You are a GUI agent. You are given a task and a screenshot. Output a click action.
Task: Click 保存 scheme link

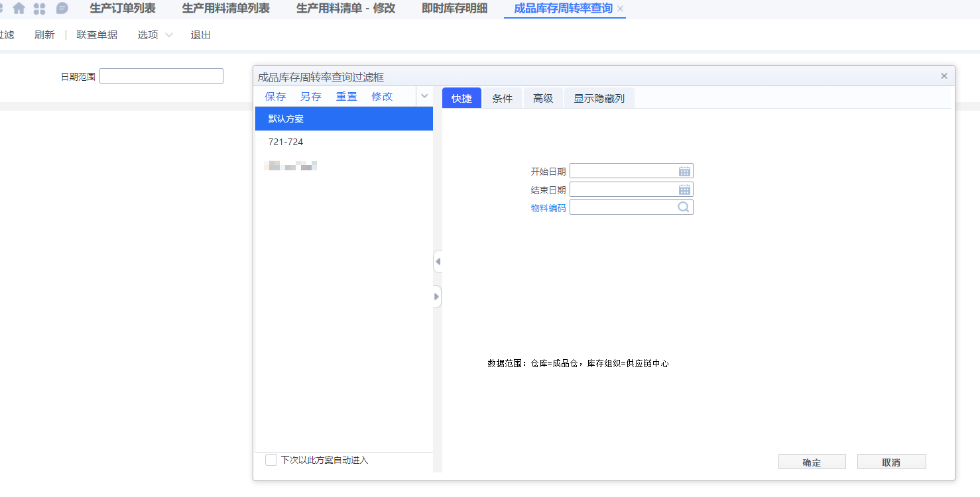point(276,96)
